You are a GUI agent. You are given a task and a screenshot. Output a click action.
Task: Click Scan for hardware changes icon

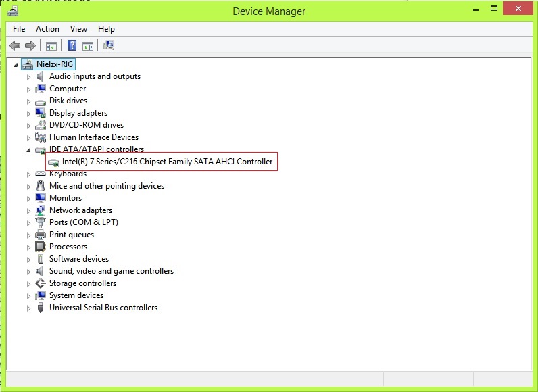pos(109,45)
